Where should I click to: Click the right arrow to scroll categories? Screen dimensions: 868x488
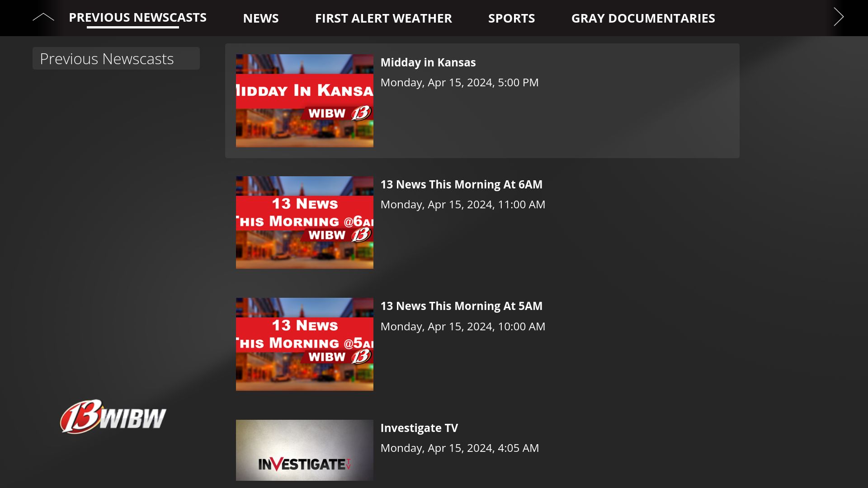click(x=839, y=17)
